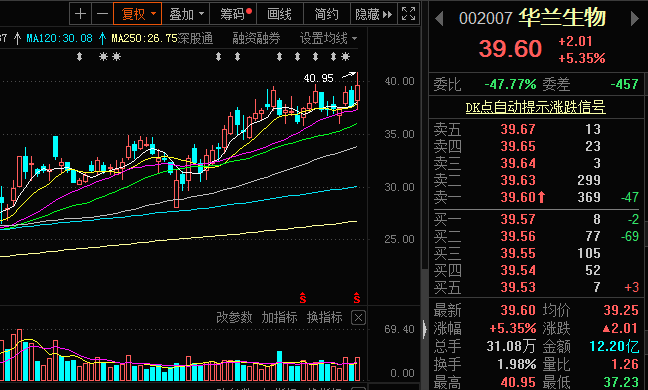Click 深股通 tag

pyautogui.click(x=195, y=38)
